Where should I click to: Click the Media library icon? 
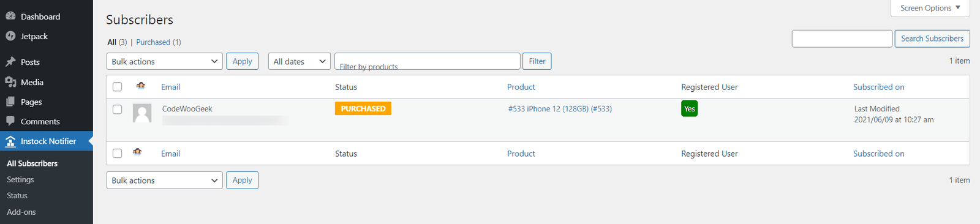[x=10, y=82]
